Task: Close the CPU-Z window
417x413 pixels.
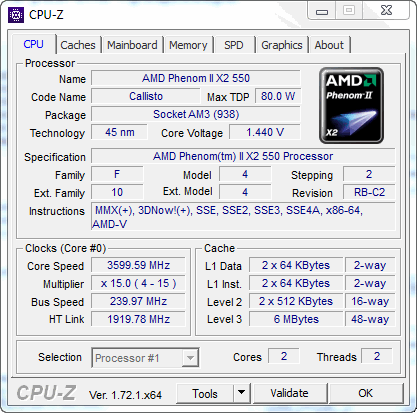Action: point(387,11)
